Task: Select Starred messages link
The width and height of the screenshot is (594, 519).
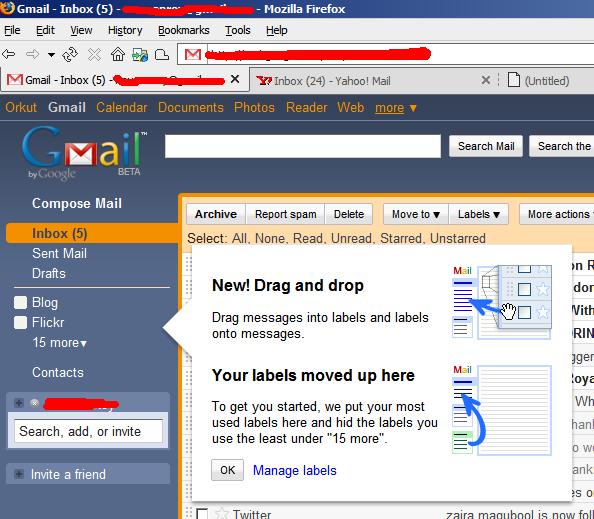Action: [x=401, y=238]
